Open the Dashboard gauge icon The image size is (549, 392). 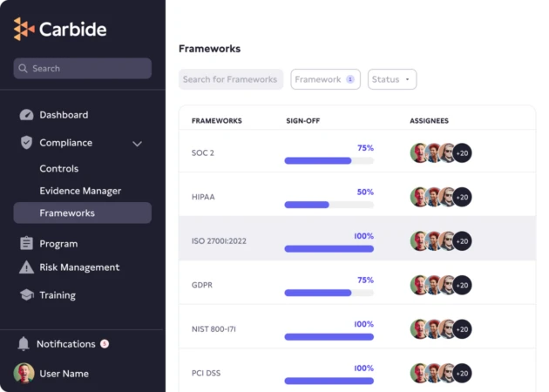26,115
